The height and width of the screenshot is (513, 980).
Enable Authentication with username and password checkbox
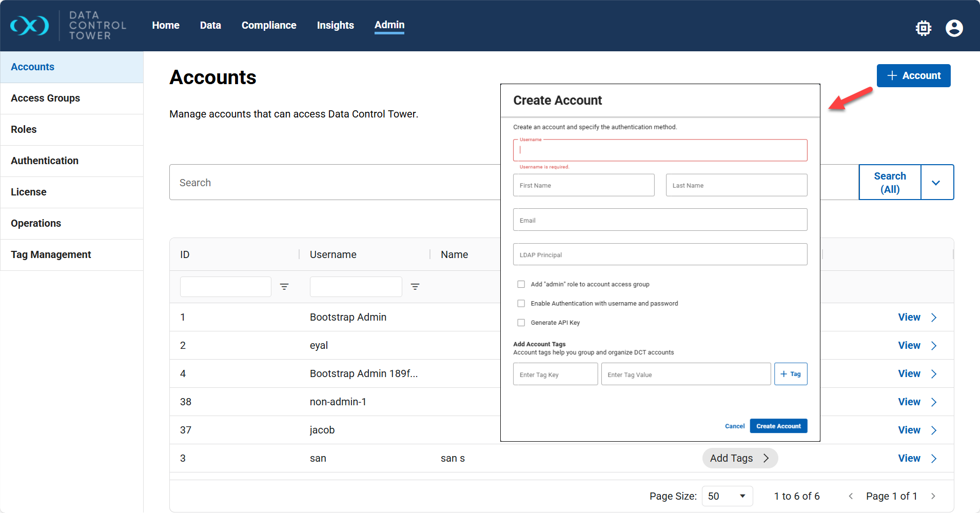click(x=521, y=304)
